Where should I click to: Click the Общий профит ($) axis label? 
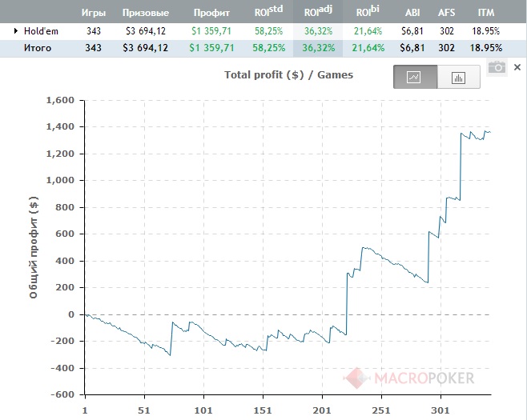34,247
